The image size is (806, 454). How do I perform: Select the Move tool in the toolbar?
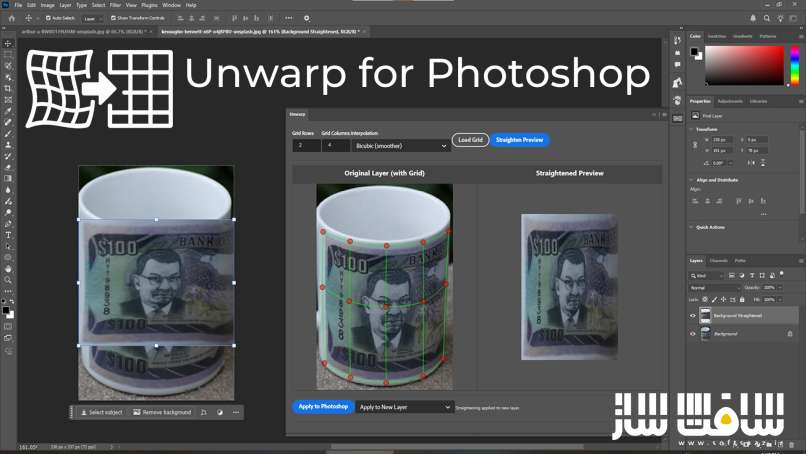pyautogui.click(x=8, y=44)
